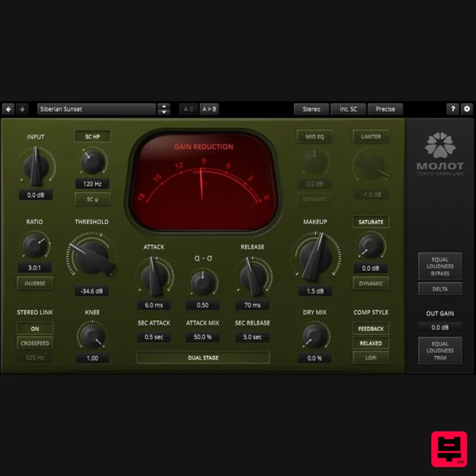Toggle the SC HP sidechain highpass filter
The width and height of the screenshot is (476, 476).
click(x=92, y=136)
